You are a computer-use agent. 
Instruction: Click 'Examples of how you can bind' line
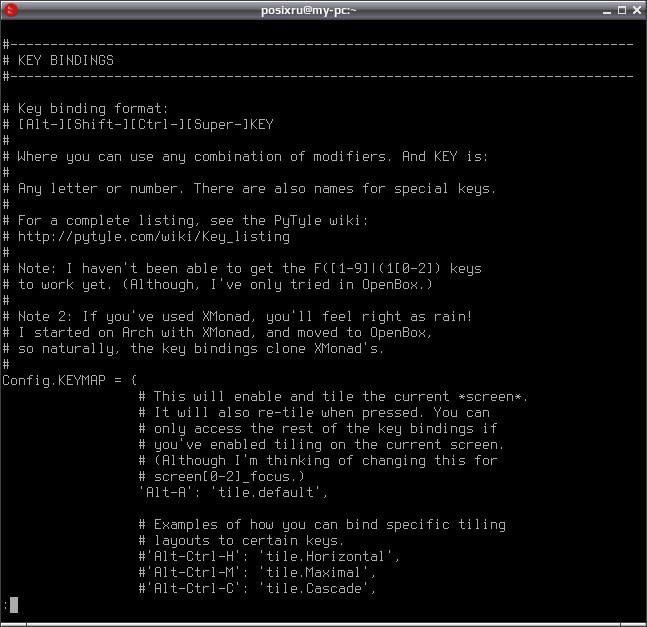tap(322, 525)
